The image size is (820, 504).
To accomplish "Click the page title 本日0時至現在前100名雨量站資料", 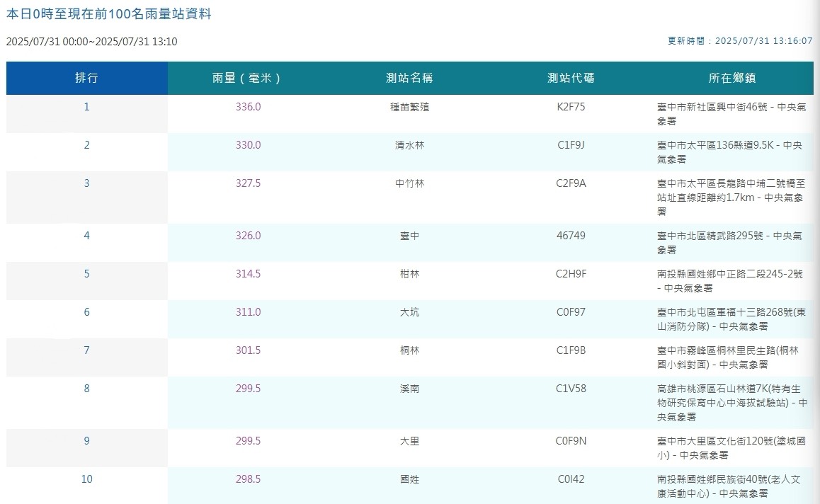I will [108, 13].
